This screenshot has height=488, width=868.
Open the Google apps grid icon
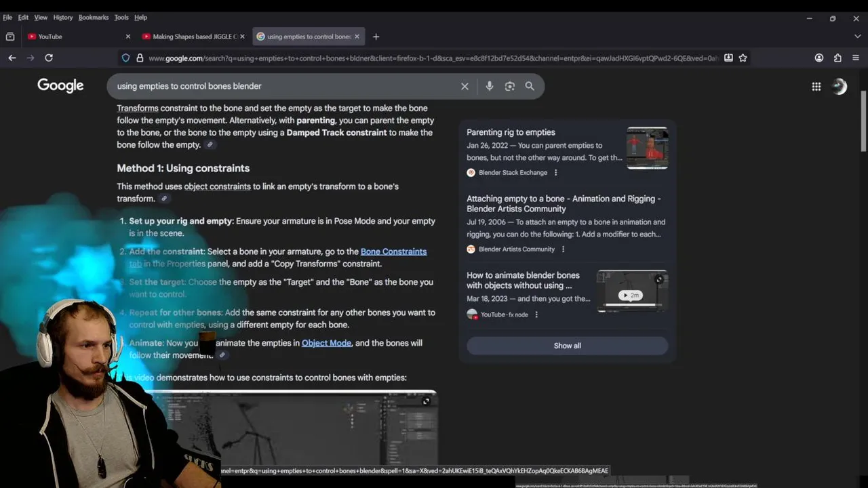coord(816,86)
